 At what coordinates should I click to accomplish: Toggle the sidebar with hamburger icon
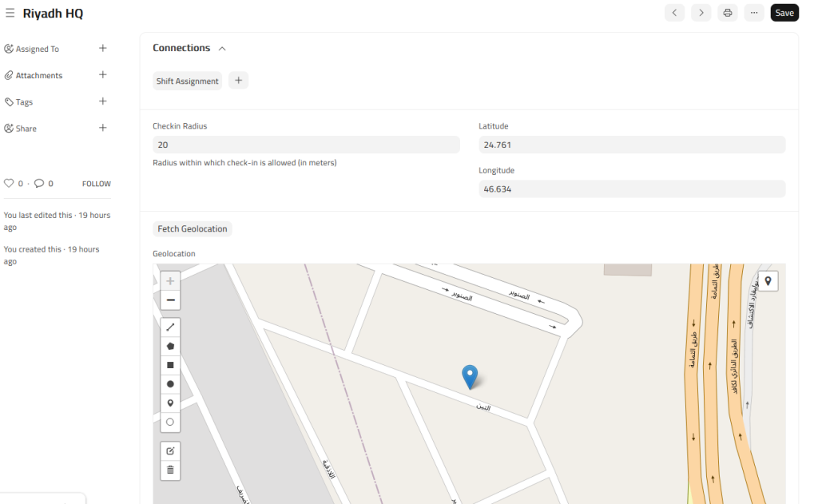10,13
